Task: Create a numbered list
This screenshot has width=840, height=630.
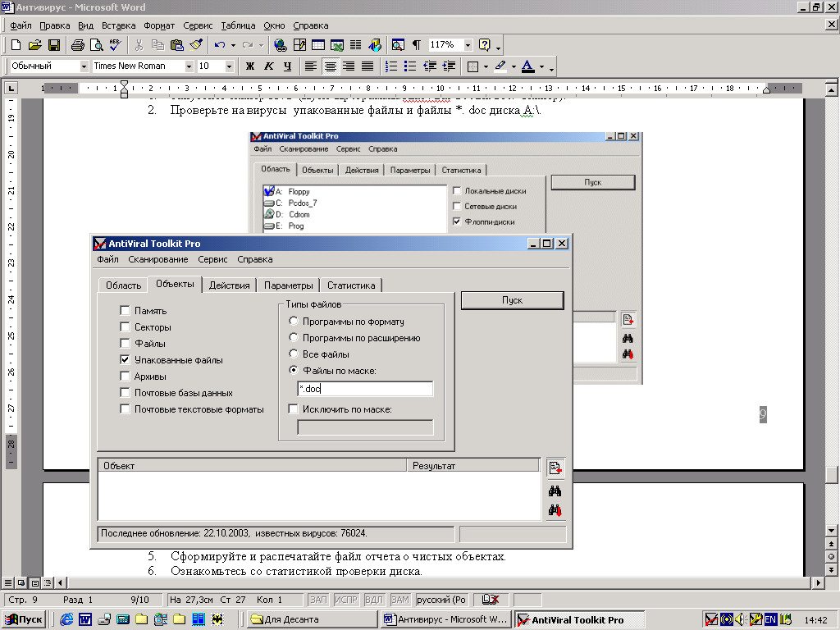Action: tap(391, 66)
